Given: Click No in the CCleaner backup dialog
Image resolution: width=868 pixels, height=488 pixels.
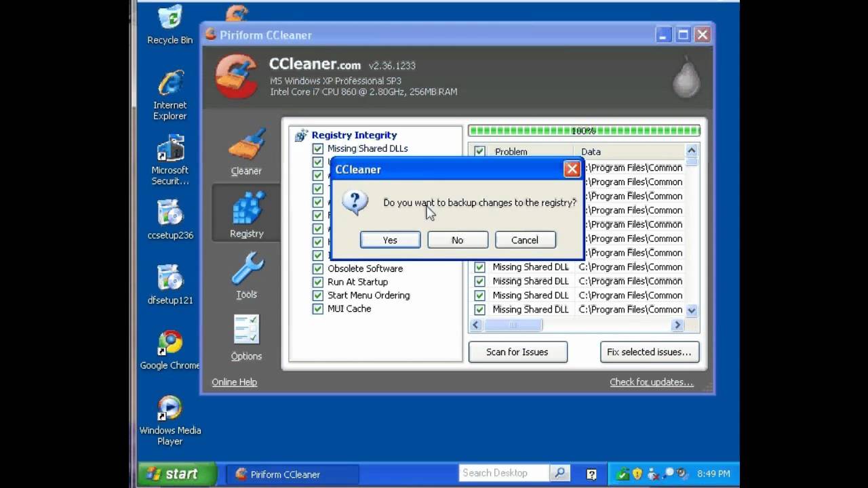Looking at the screenshot, I should point(458,240).
